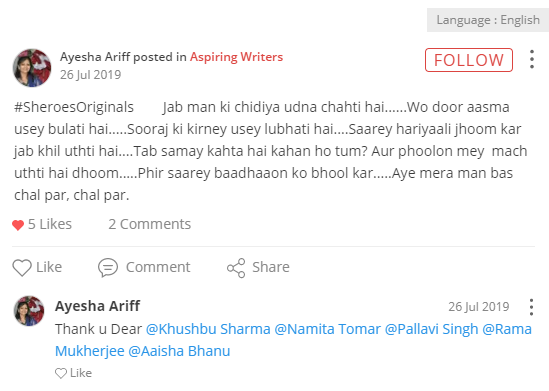Screen dimensions: 549x391
Task: Change the Language : English selector
Action: (488, 20)
